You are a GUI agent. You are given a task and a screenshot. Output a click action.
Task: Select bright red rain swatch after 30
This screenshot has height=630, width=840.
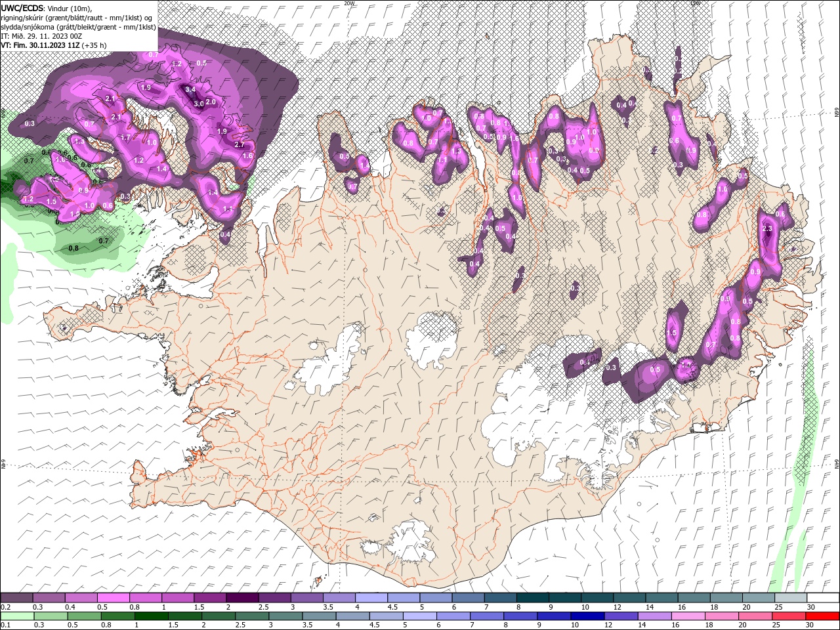point(822,616)
